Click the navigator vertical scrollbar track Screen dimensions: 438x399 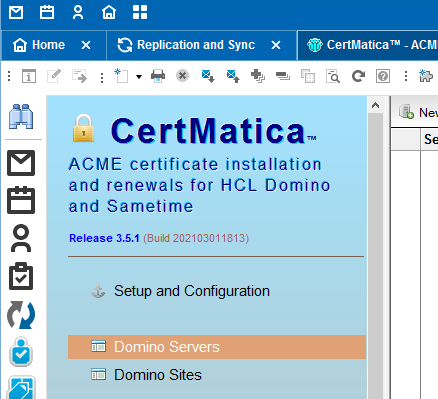coord(376,256)
